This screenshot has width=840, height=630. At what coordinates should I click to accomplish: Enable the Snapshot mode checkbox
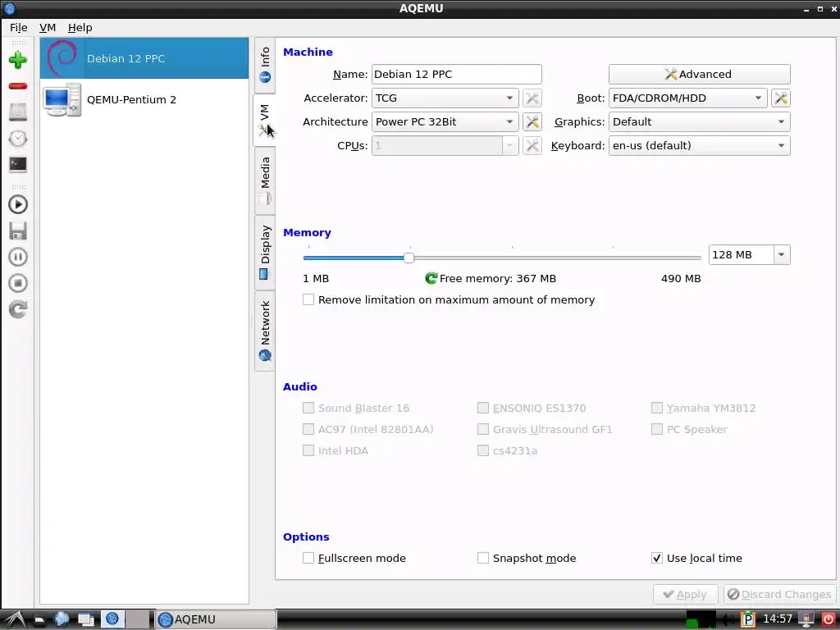482,558
